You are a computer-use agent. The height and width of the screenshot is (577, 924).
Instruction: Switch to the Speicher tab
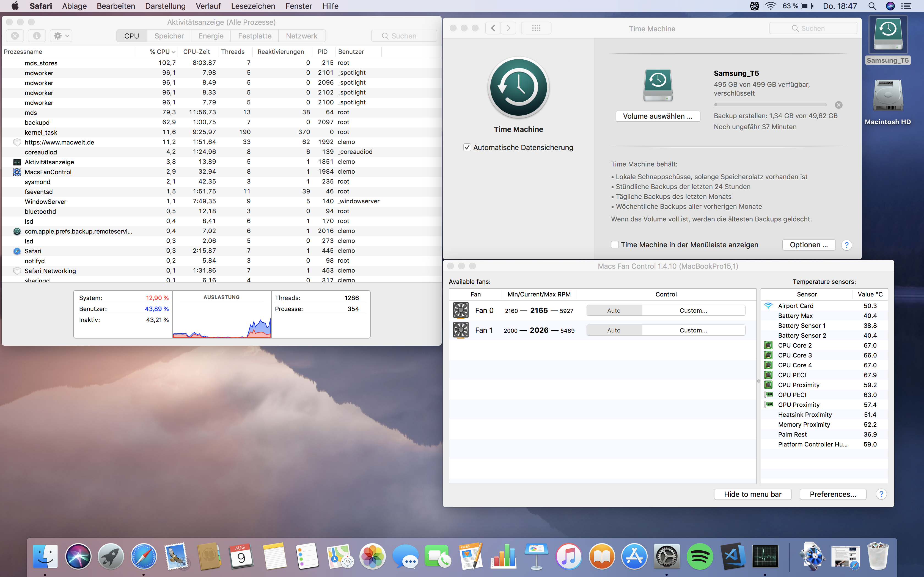tap(169, 36)
